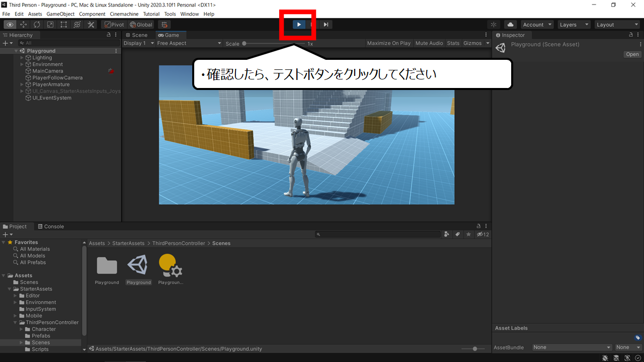Select All Materials under Favorites
Viewport: 644px width, 362px height.
[x=35, y=249]
